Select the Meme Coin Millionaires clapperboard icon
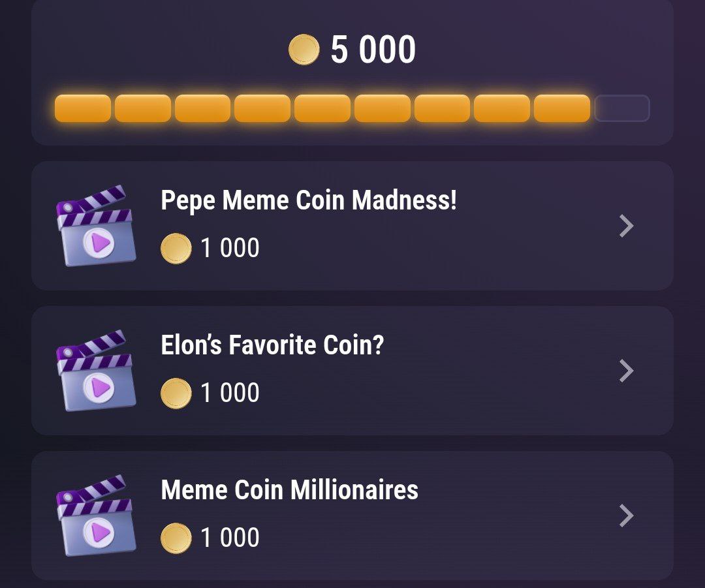 [96, 515]
